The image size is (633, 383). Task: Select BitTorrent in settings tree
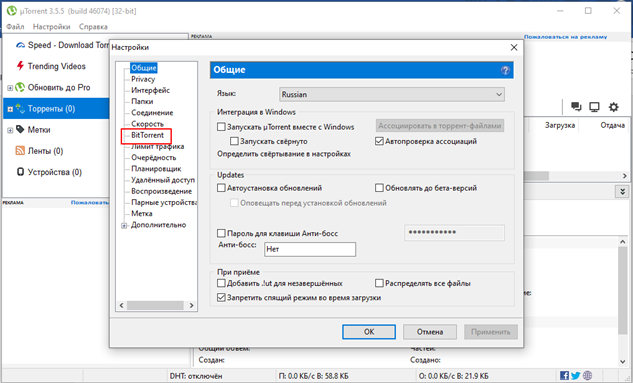[148, 135]
